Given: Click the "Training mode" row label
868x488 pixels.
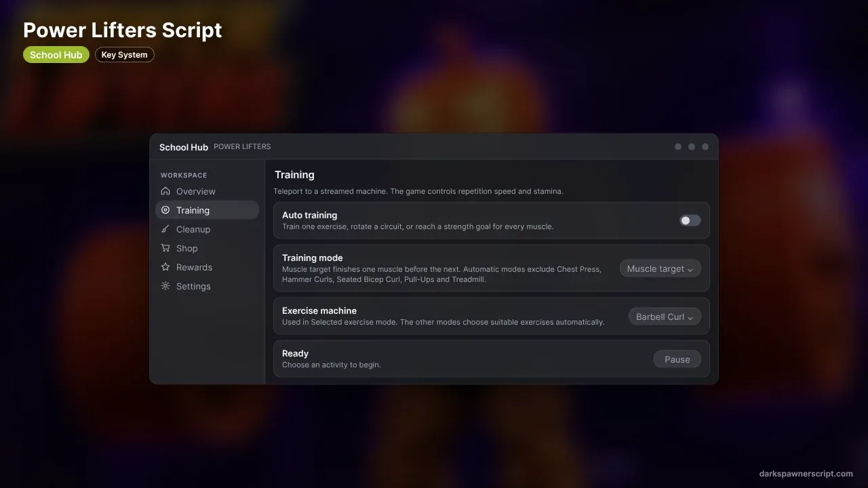Looking at the screenshot, I should pyautogui.click(x=313, y=258).
